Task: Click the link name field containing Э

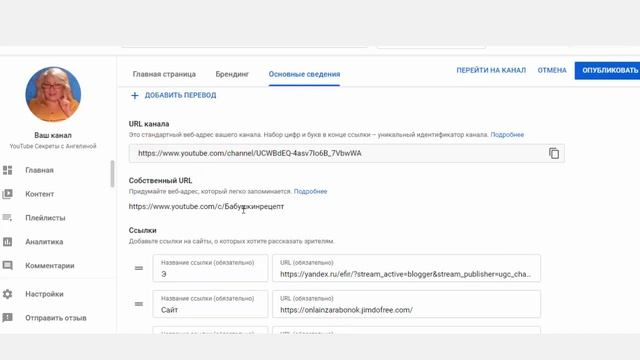Action: 210,268
